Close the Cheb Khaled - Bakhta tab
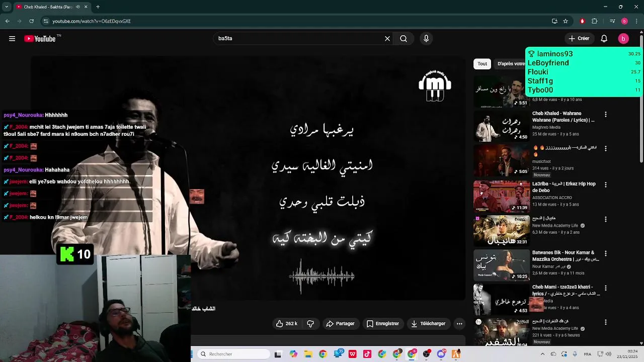This screenshot has height=362, width=644. (x=86, y=7)
